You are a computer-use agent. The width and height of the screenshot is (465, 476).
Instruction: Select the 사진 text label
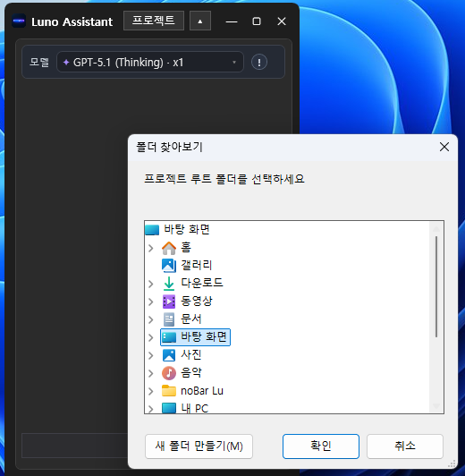(191, 355)
